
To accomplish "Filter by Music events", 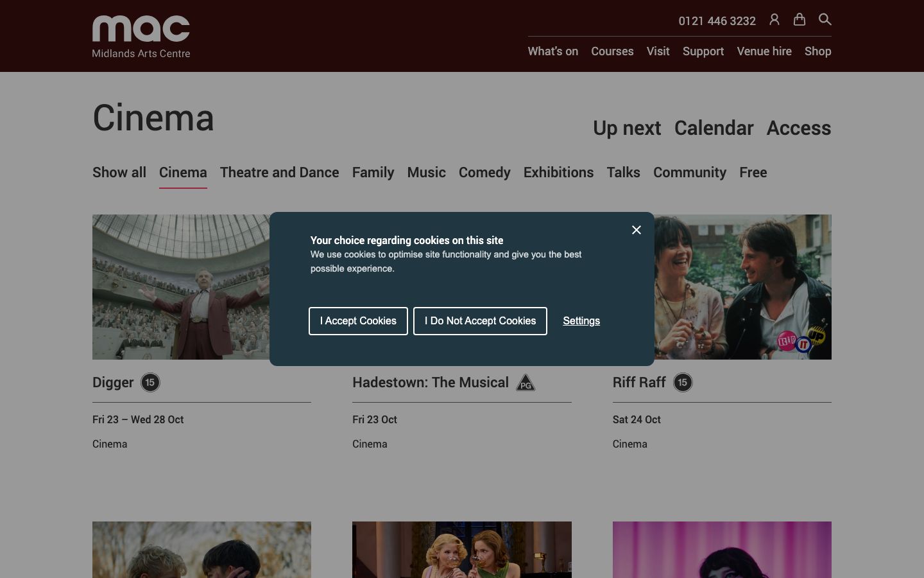I will coord(427,173).
